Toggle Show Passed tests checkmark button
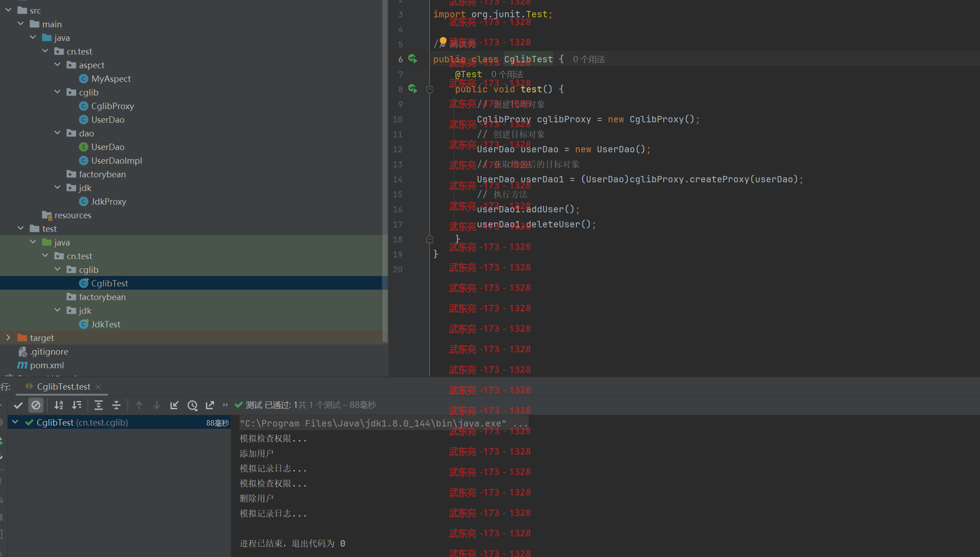 18,405
